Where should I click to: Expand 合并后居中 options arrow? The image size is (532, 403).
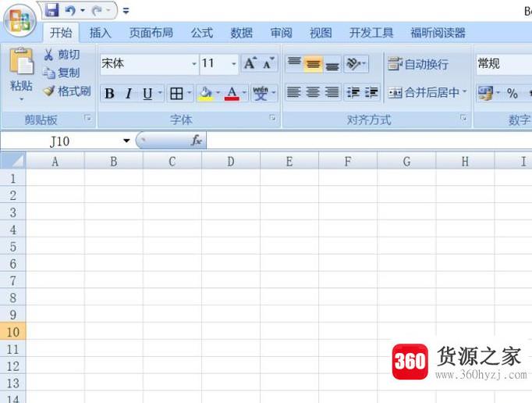point(464,91)
